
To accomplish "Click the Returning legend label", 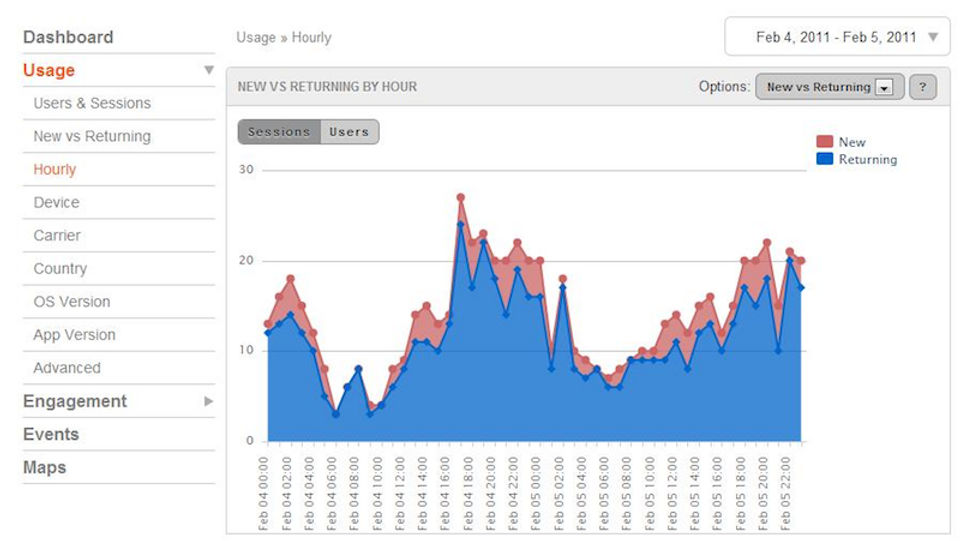I will click(x=868, y=160).
